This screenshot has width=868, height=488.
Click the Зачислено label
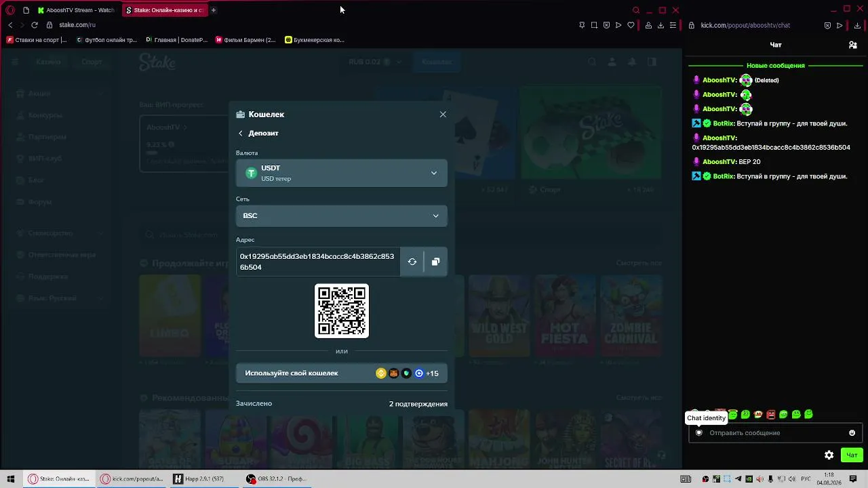(x=254, y=404)
